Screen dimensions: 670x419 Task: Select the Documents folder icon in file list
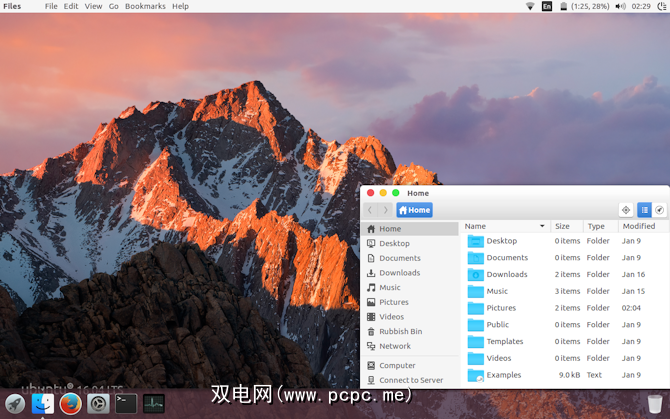(x=476, y=258)
